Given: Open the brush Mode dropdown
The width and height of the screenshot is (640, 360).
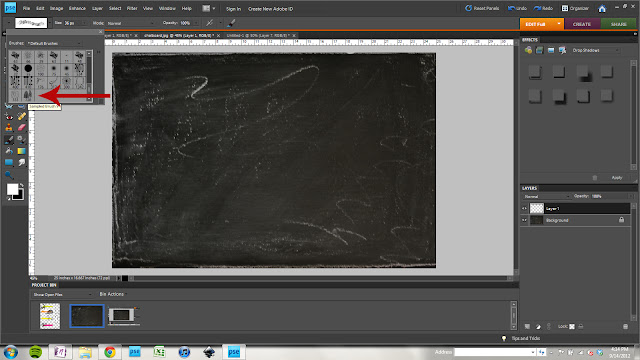Looking at the screenshot, I should [x=130, y=23].
